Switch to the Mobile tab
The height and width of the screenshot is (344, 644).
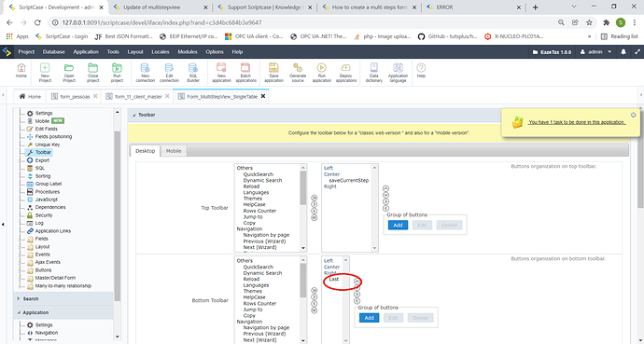[x=174, y=151]
